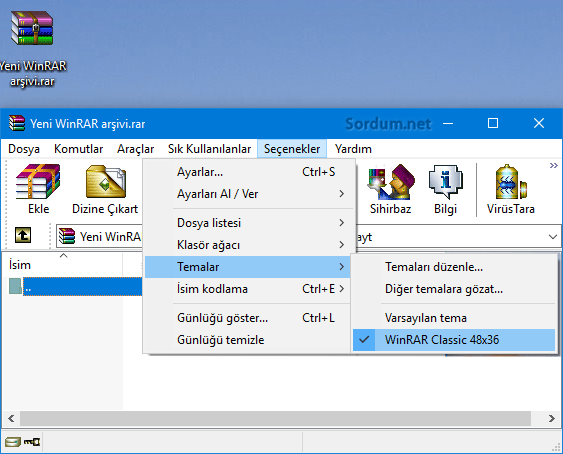Open Diğer temalara gözat... entry
563x454 pixels.
pos(454,289)
